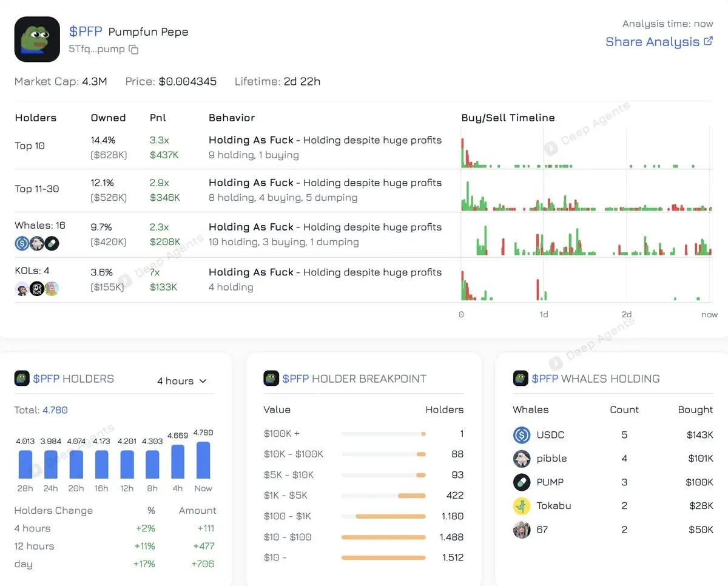This screenshot has width=728, height=586.
Task: Click the first KOL avatar under KOLs: 4
Action: [x=22, y=289]
